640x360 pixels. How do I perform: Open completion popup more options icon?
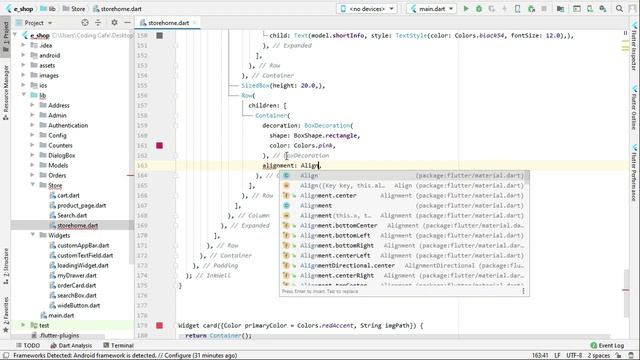tap(523, 291)
